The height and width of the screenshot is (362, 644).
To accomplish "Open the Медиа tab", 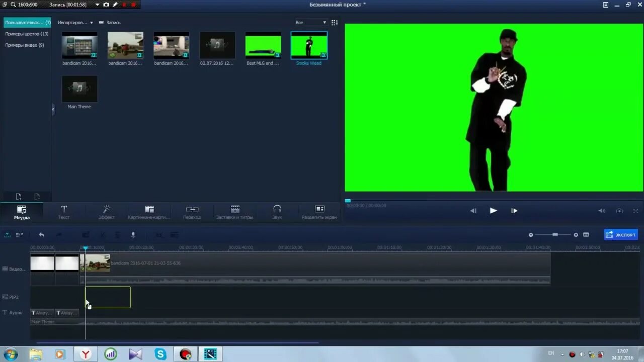I will [x=22, y=212].
